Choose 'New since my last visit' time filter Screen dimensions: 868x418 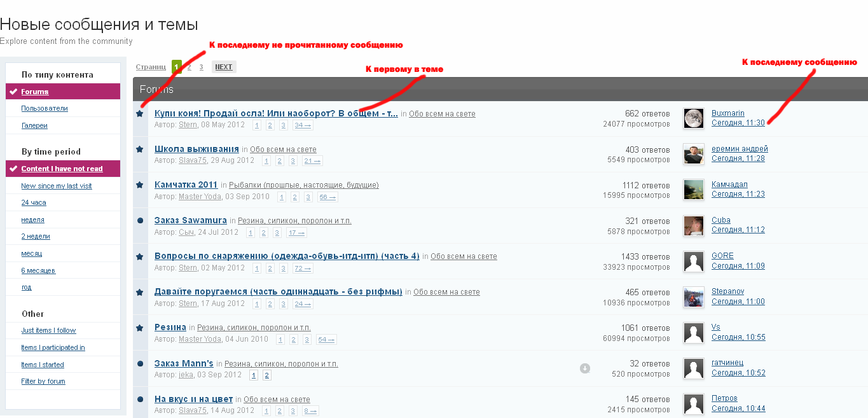pyautogui.click(x=57, y=186)
